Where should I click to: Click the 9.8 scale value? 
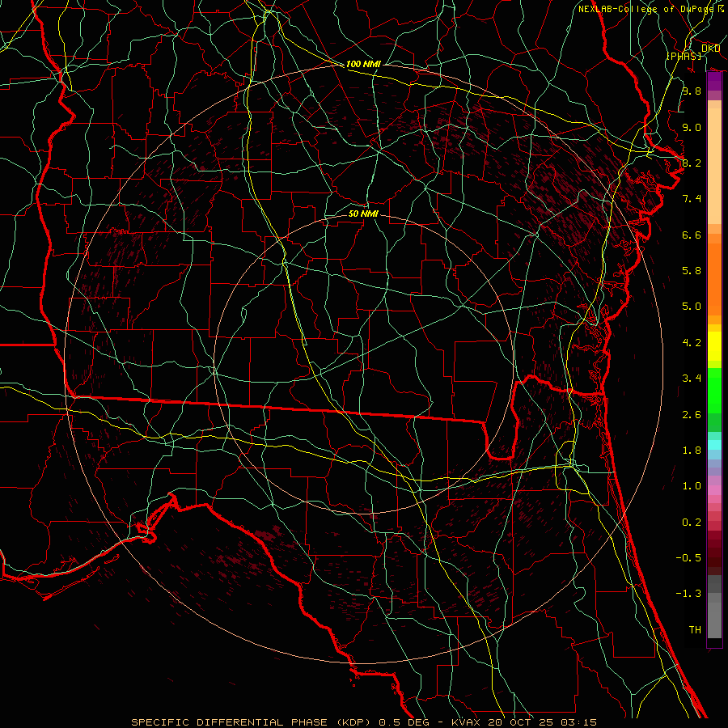point(692,91)
